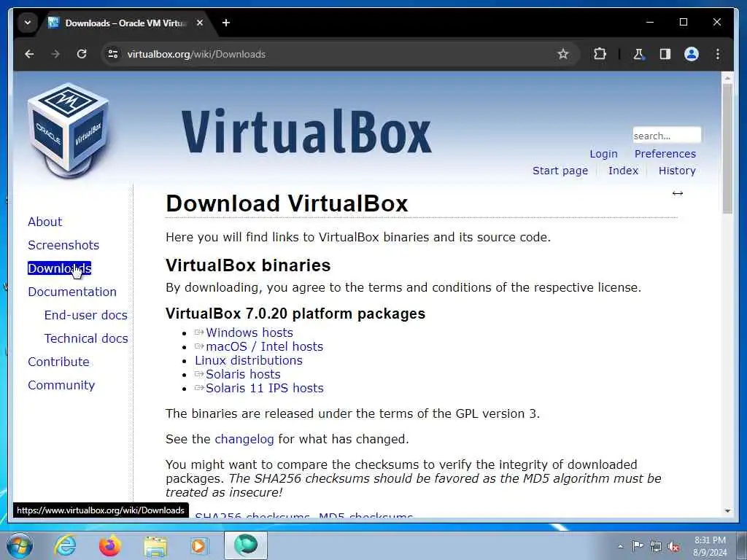Click the browser back arrow

(29, 54)
